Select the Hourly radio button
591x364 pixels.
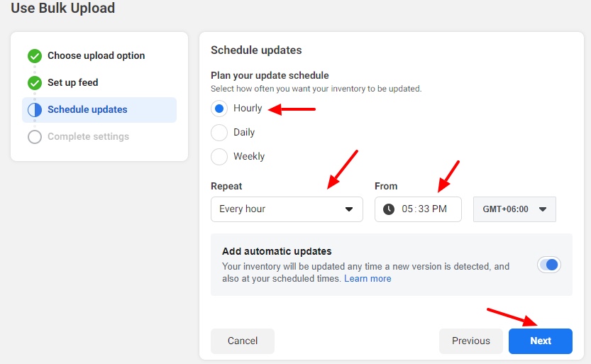pyautogui.click(x=220, y=109)
